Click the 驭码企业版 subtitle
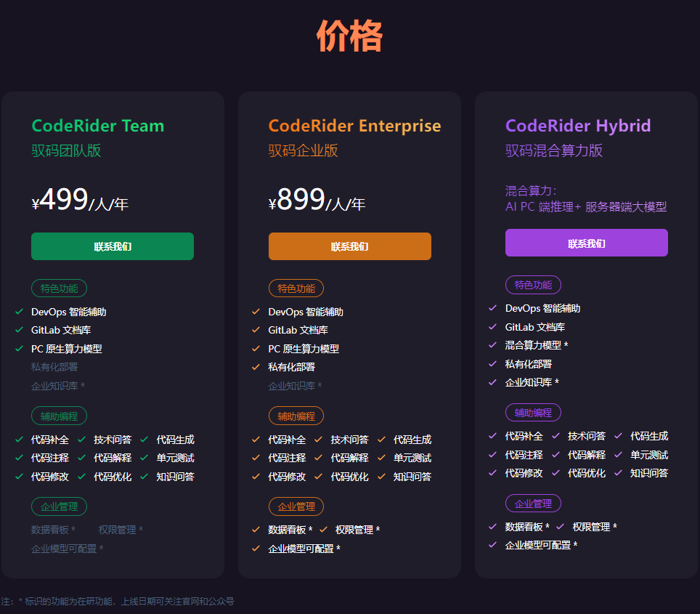 303,150
